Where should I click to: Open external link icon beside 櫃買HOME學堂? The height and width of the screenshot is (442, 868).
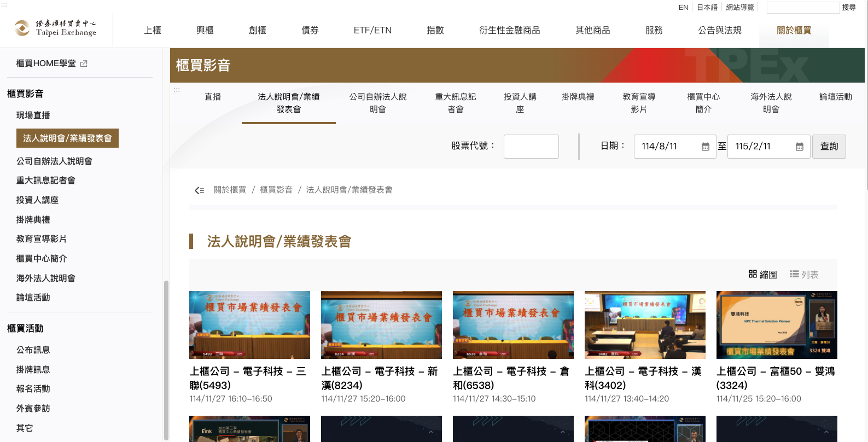tap(84, 63)
